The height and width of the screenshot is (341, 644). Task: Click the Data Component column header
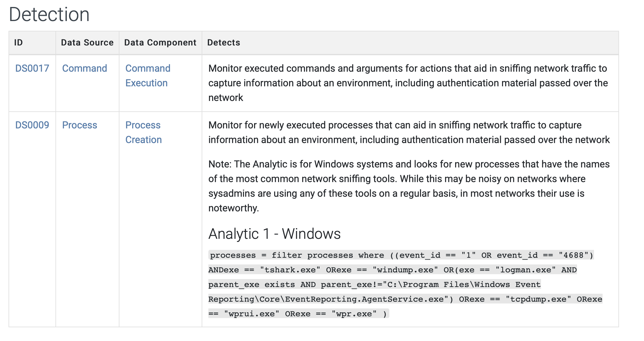(160, 43)
